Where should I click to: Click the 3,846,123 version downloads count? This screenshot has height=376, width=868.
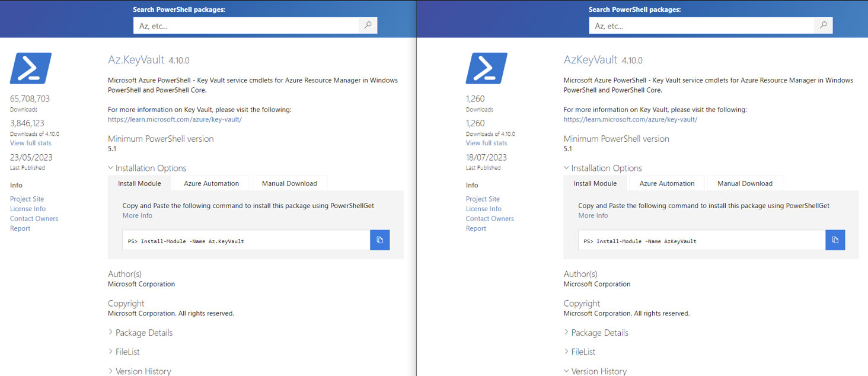pyautogui.click(x=27, y=123)
